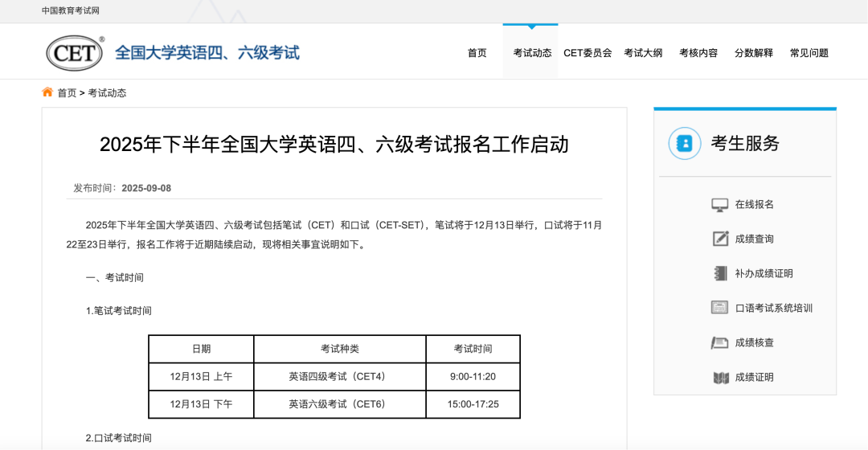
Task: Click the notebook icon beside 补办成绩证明
Action: point(719,273)
